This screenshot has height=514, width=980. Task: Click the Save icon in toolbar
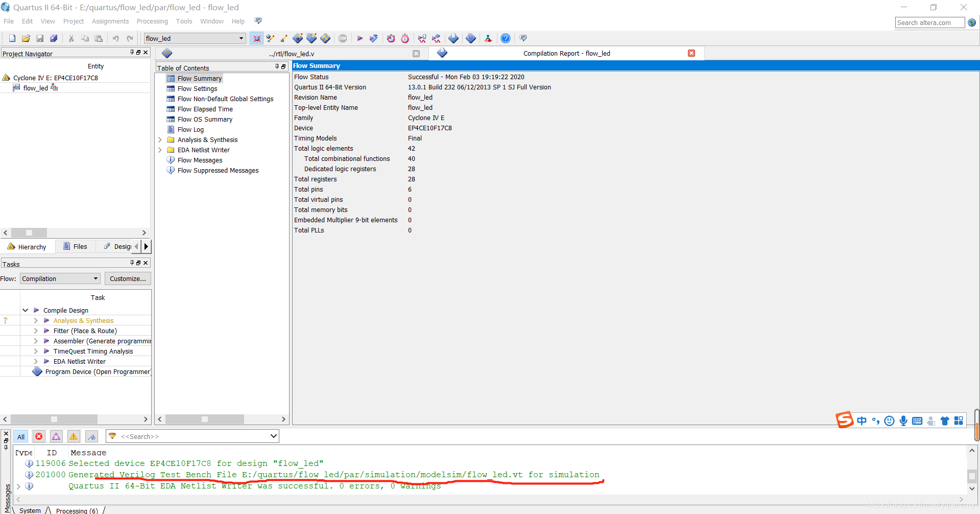(x=40, y=38)
